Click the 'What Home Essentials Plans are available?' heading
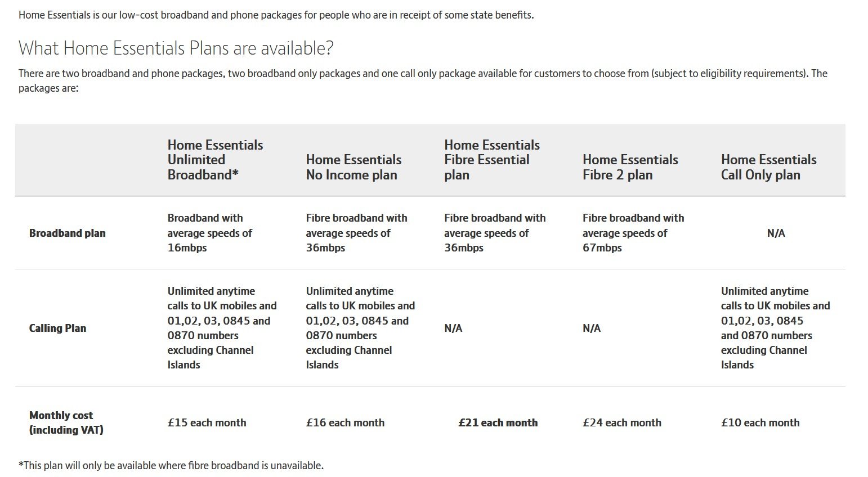This screenshot has height=477, width=868. pyautogui.click(x=176, y=48)
